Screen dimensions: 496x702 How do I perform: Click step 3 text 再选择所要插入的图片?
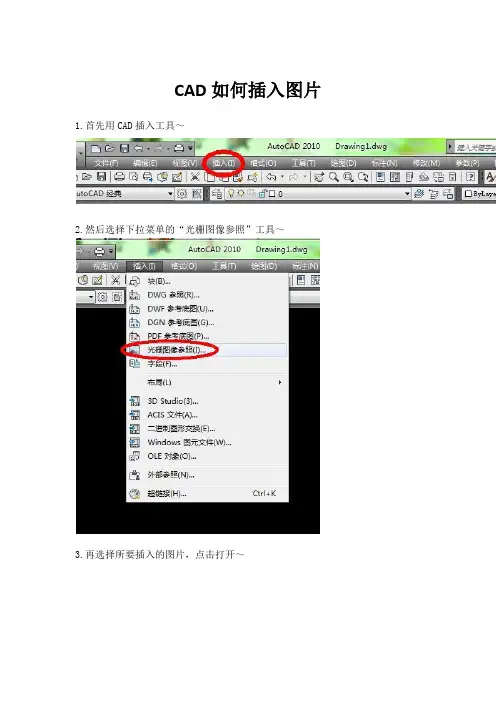(135, 555)
